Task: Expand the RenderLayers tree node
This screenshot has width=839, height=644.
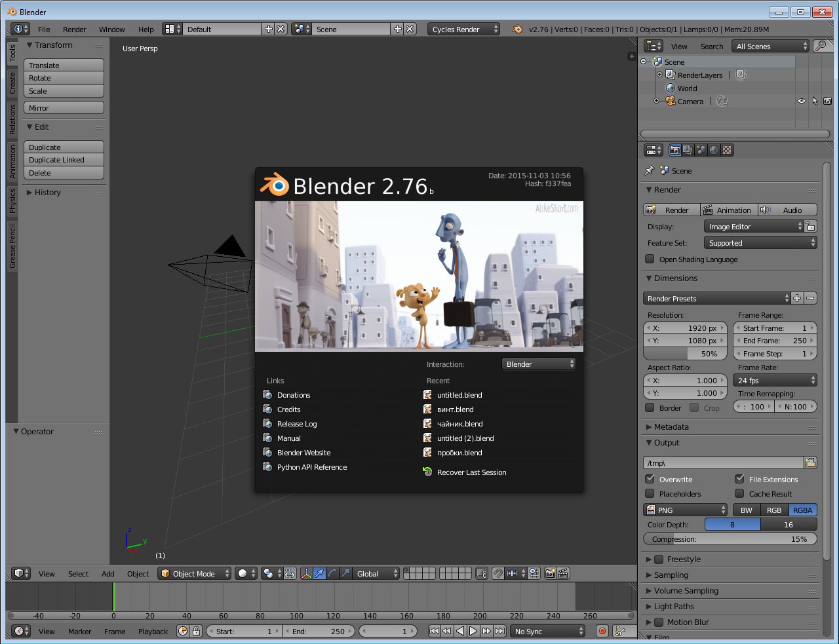Action: click(x=659, y=75)
